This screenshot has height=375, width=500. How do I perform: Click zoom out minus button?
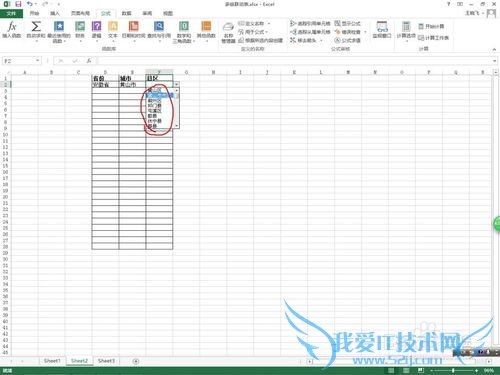click(431, 371)
